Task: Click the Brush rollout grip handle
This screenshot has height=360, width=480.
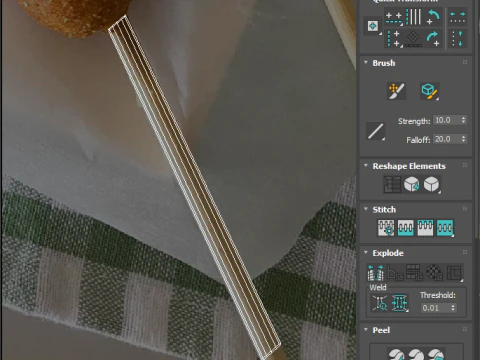Action: point(465,62)
